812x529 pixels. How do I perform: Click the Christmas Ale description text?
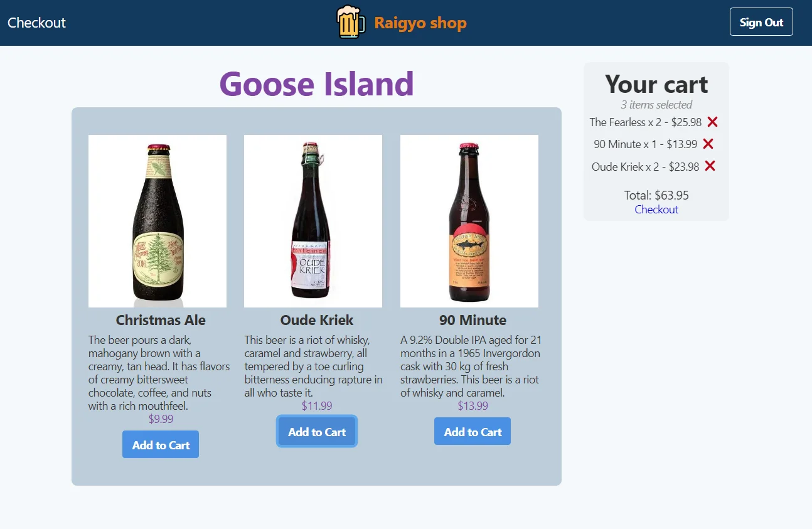(x=159, y=373)
